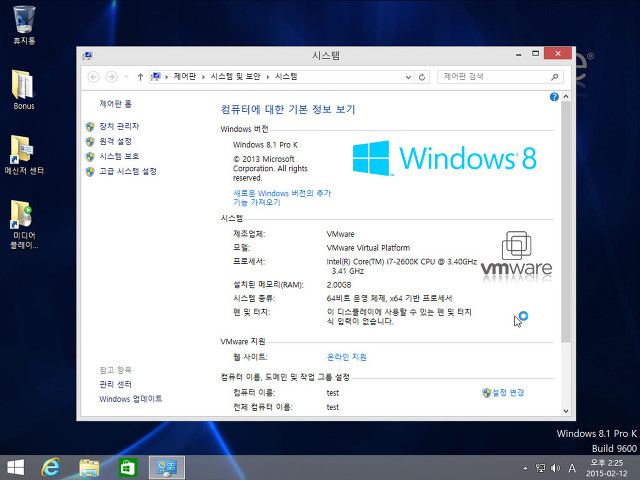Open recent locations dropdown arrow

pos(126,77)
